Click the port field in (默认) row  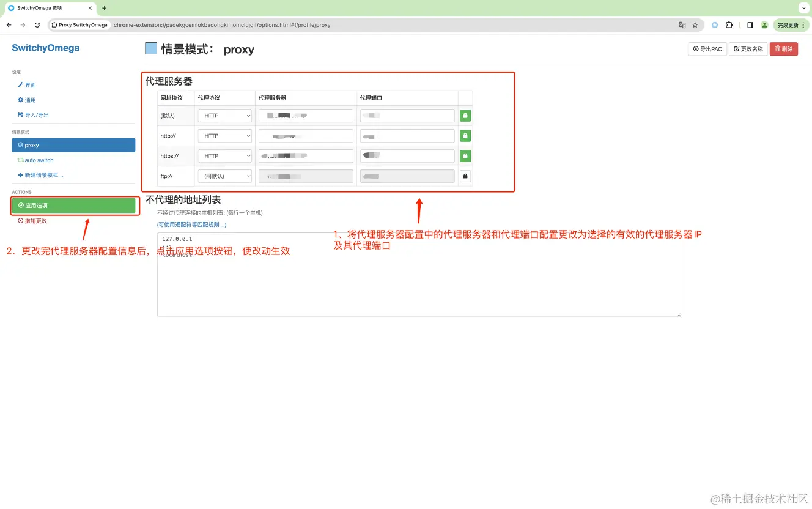pos(407,116)
